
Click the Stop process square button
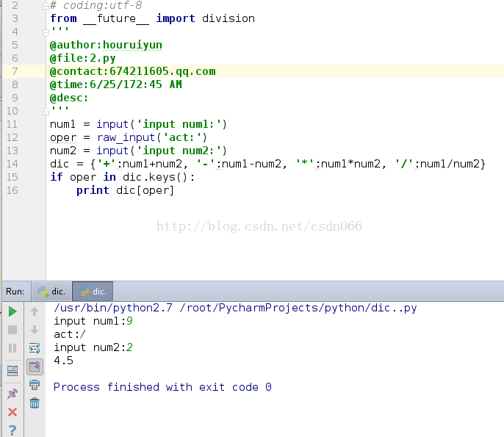coord(12,330)
